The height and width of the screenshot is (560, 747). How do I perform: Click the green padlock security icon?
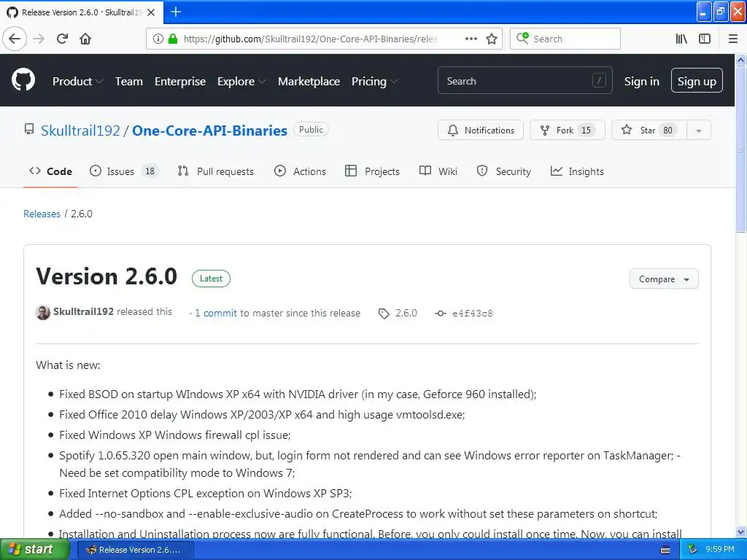pos(172,39)
